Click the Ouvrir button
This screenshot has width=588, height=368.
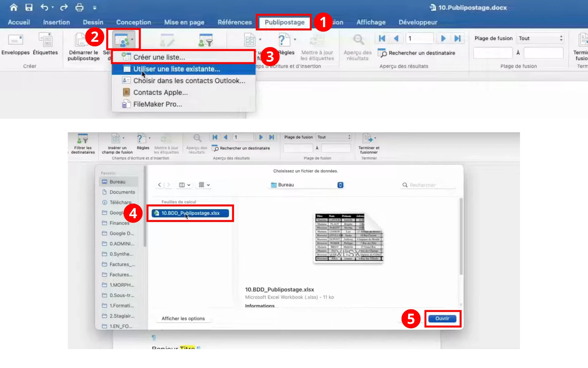click(442, 319)
